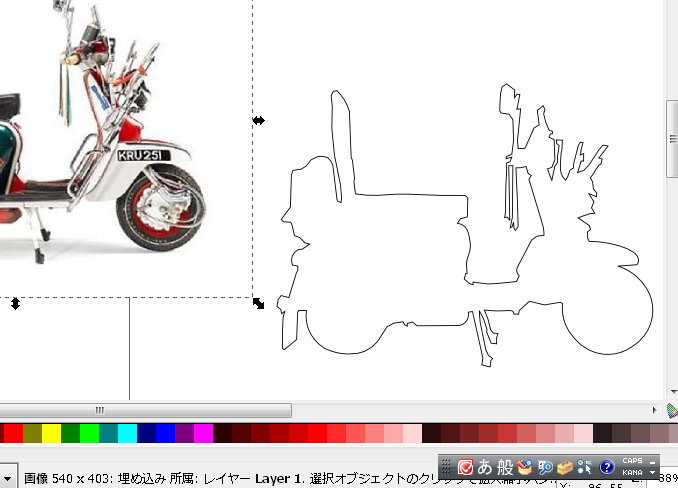
Task: Pick the cyan palette swatch
Action: coord(128,434)
